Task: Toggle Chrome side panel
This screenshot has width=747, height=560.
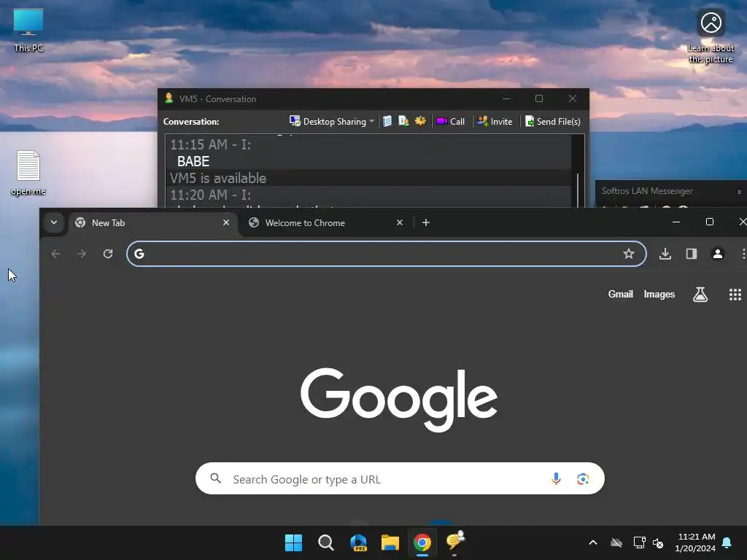Action: click(x=692, y=254)
